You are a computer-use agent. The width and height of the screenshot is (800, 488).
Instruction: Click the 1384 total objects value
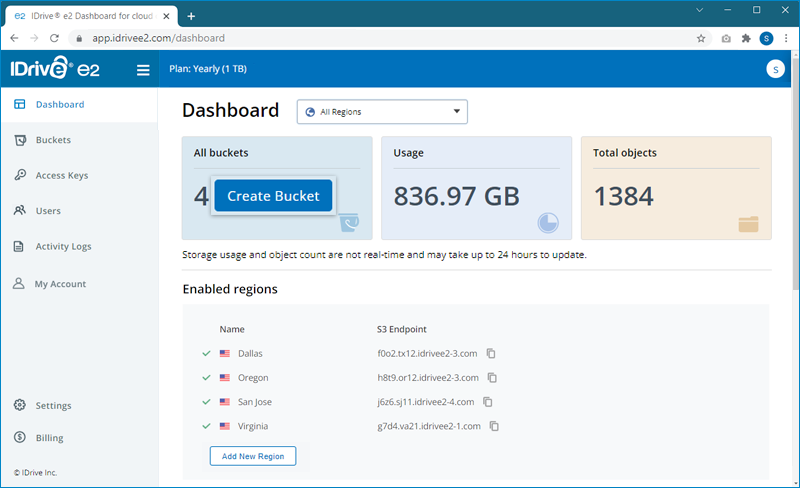tap(623, 196)
